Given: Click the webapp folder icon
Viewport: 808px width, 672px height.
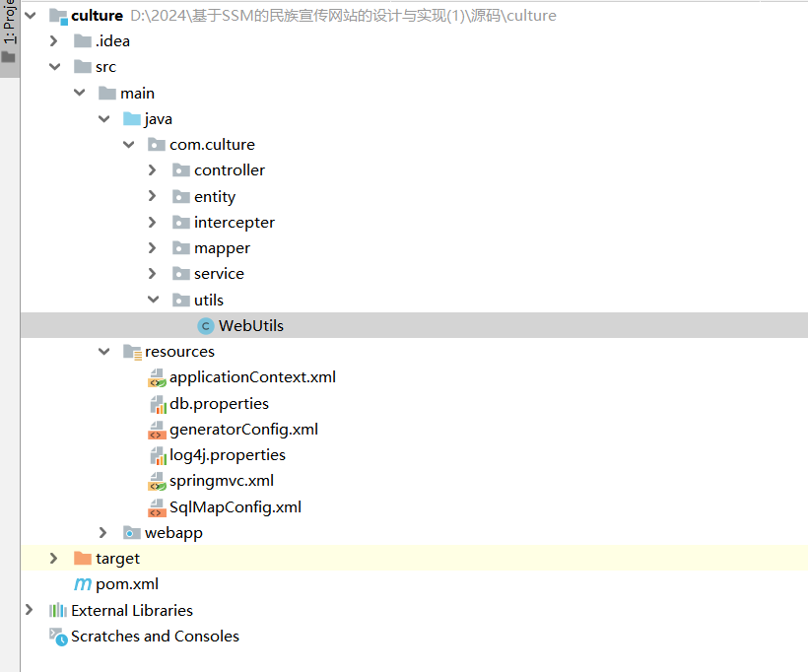Looking at the screenshot, I should [132, 533].
